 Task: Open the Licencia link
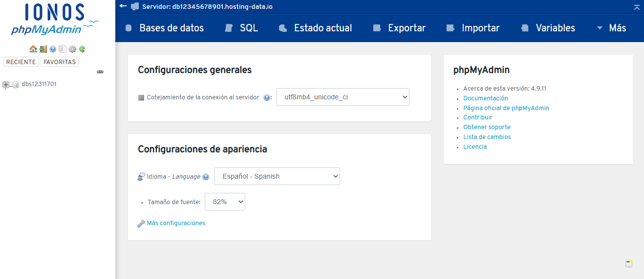click(475, 147)
